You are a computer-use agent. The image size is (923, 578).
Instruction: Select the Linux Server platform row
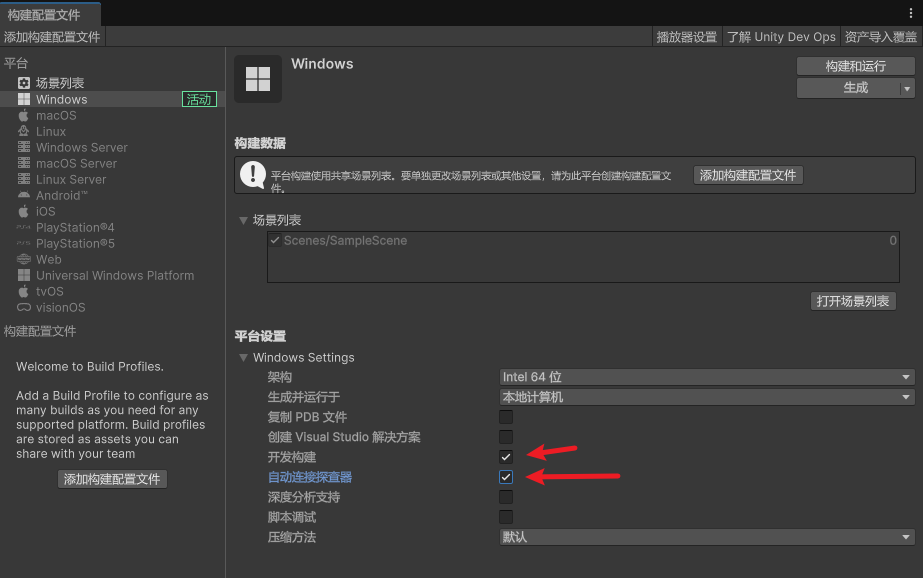coord(112,179)
